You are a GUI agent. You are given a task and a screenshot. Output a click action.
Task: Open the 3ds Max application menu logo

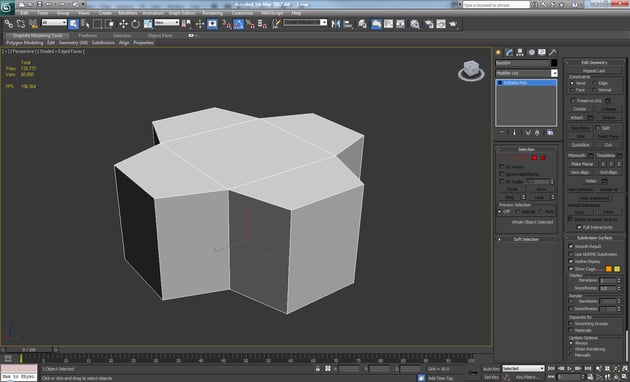(x=7, y=7)
